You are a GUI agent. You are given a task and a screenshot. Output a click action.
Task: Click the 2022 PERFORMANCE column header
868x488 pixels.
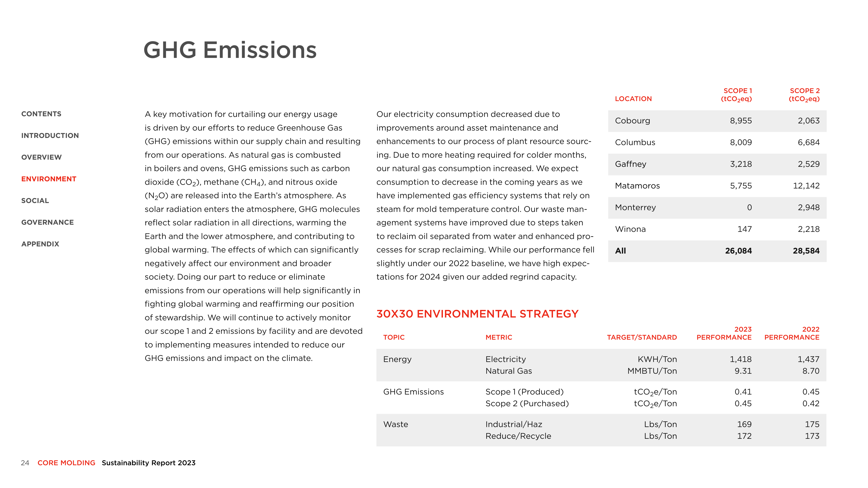792,333
